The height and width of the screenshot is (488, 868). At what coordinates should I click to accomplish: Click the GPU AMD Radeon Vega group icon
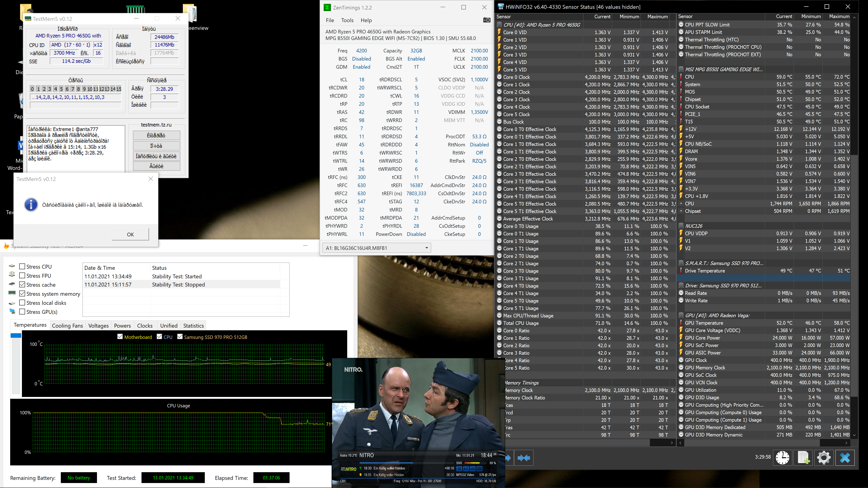pyautogui.click(x=681, y=316)
